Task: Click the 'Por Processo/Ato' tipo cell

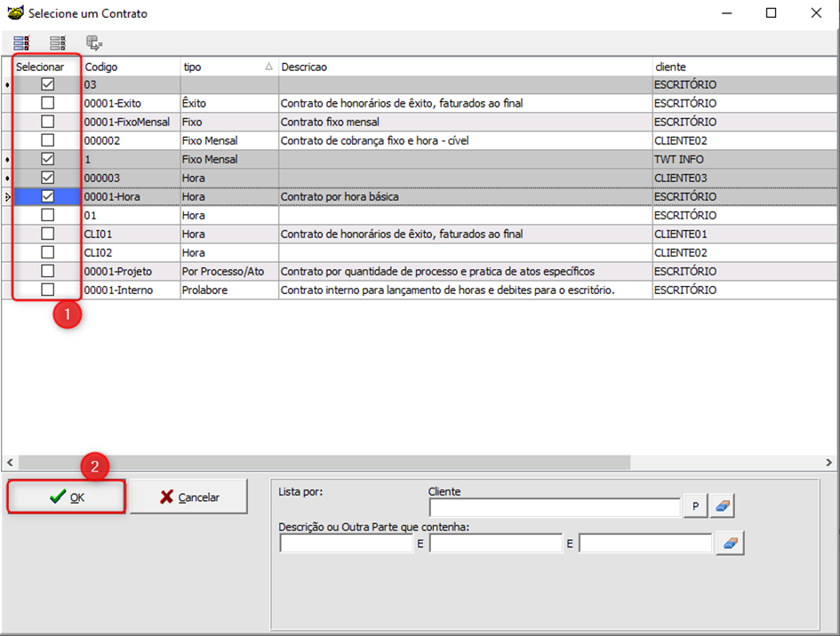Action: [x=229, y=272]
